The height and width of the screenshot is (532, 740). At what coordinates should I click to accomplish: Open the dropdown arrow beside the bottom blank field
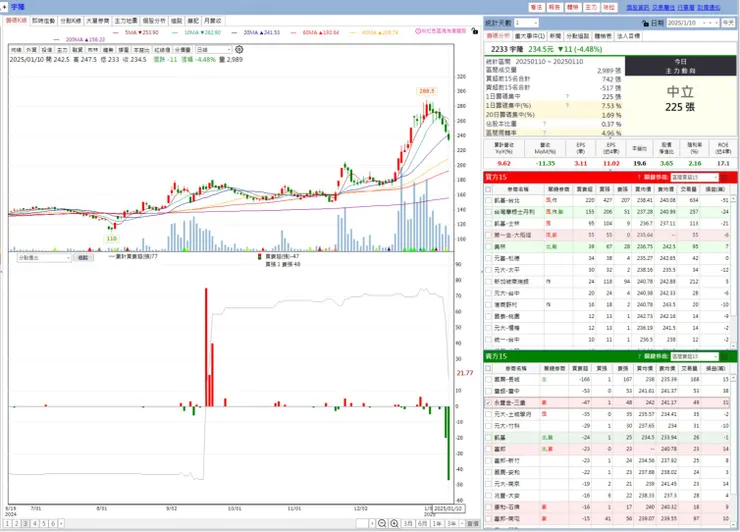(x=372, y=524)
